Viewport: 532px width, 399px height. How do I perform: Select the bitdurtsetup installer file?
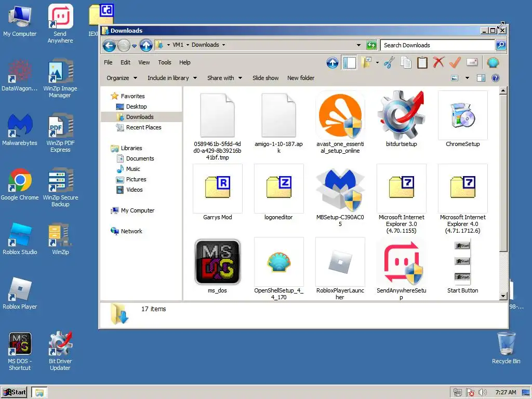(402, 119)
